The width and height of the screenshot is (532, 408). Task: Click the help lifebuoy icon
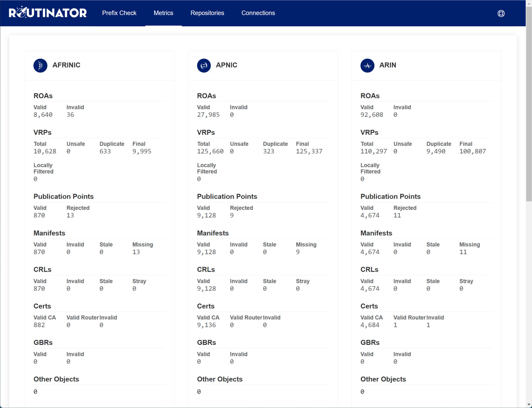coord(501,13)
